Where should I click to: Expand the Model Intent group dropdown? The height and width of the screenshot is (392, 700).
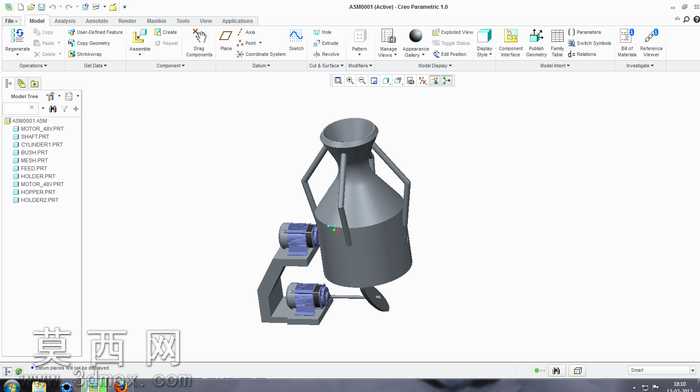(x=555, y=66)
